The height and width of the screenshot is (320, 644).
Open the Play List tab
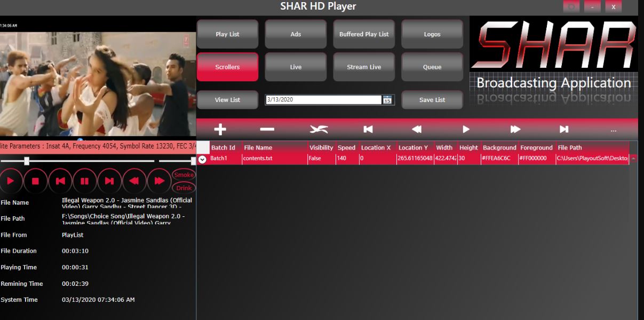coord(228,34)
